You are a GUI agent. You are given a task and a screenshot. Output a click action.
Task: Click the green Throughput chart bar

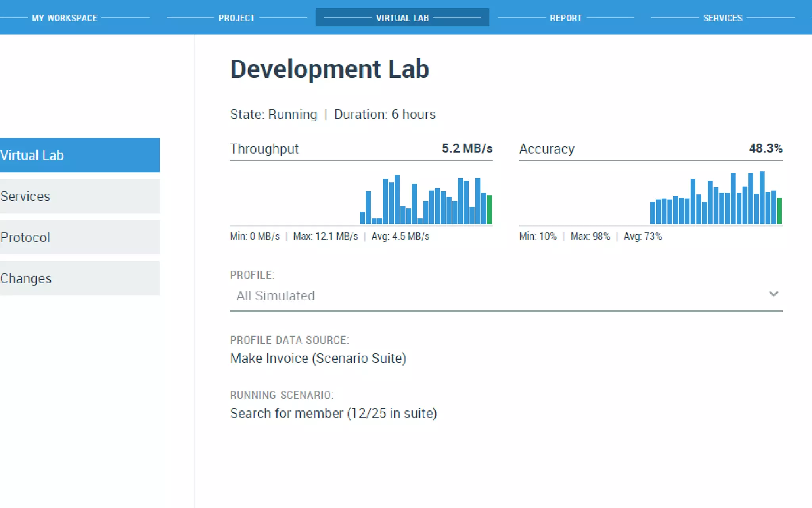click(x=490, y=210)
